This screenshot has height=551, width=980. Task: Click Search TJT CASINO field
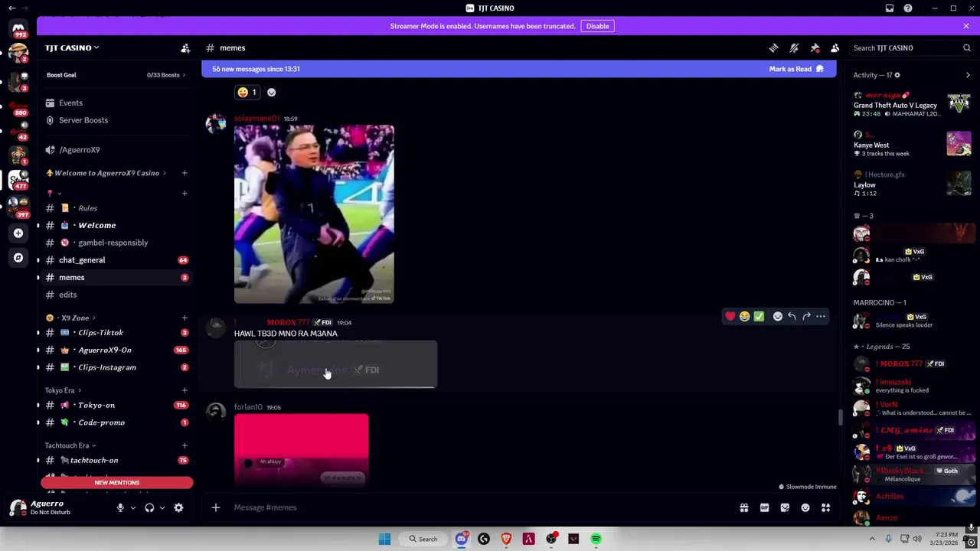point(912,47)
